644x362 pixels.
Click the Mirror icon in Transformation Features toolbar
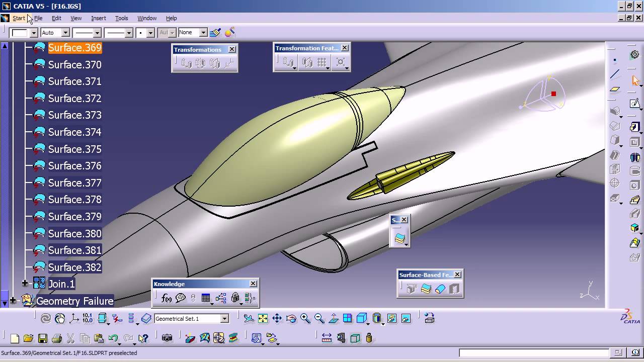[307, 62]
